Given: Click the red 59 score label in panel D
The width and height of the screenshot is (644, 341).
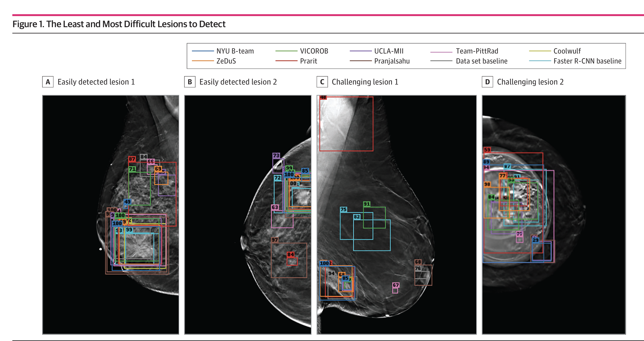Looking at the screenshot, I should click(x=487, y=150).
